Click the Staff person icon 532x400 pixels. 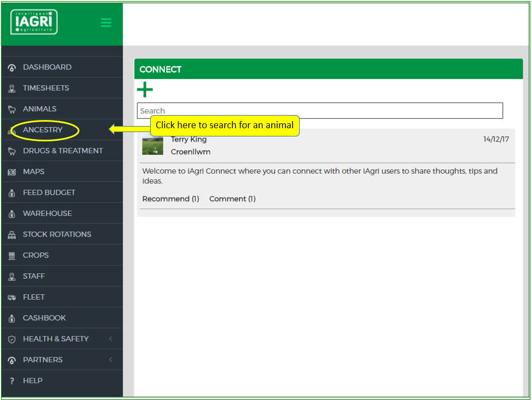click(x=12, y=277)
